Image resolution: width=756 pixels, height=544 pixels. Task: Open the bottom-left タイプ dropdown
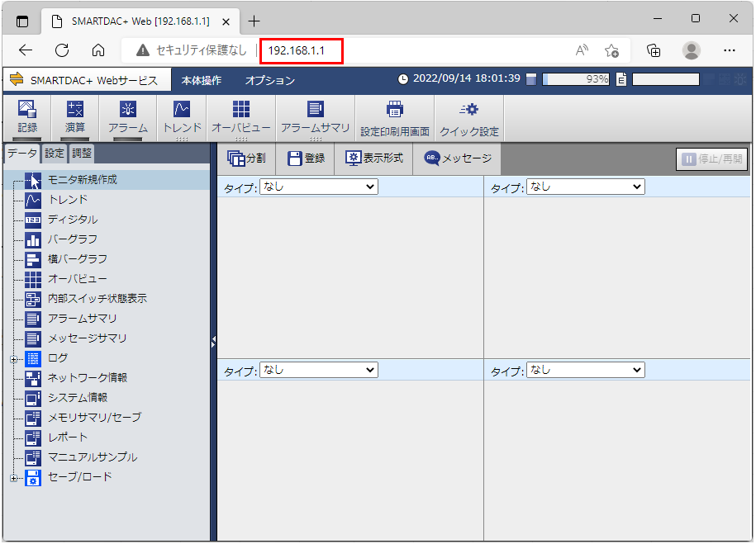(318, 371)
